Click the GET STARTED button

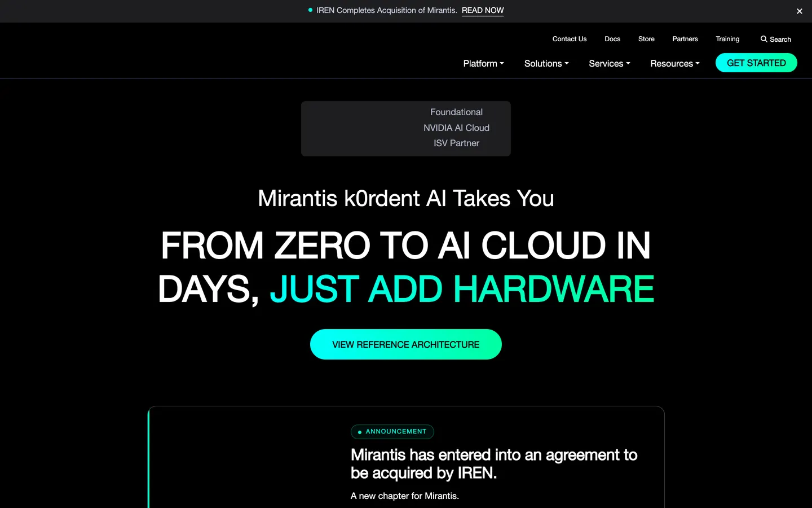(756, 63)
